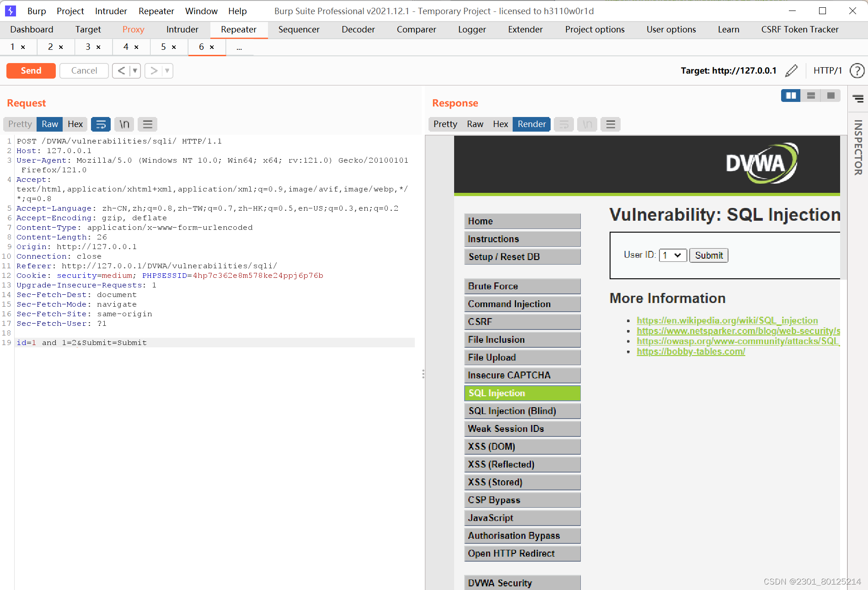Click Setup / Reset DB in DVWA menu
Viewport: 868px width, 590px height.
click(x=522, y=257)
